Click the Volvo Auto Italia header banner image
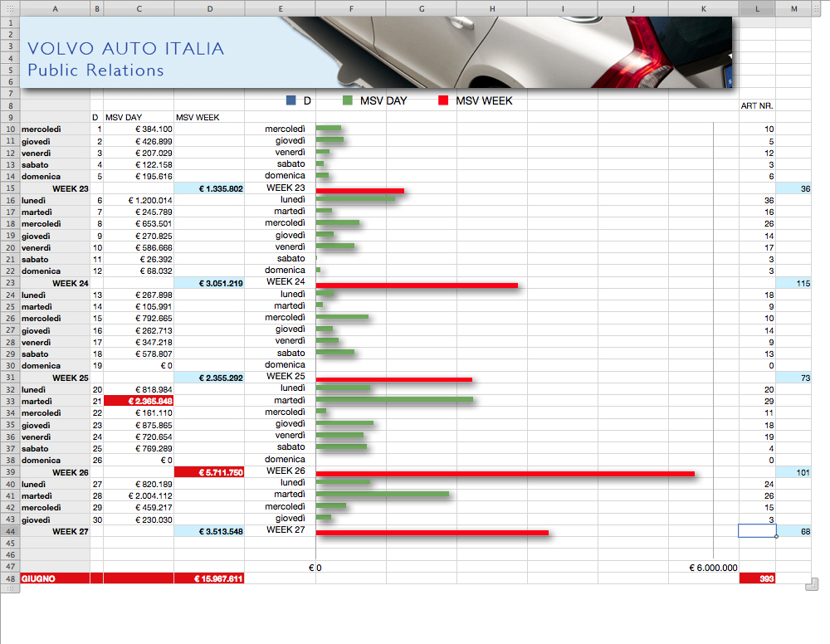830x644 pixels. (x=373, y=51)
